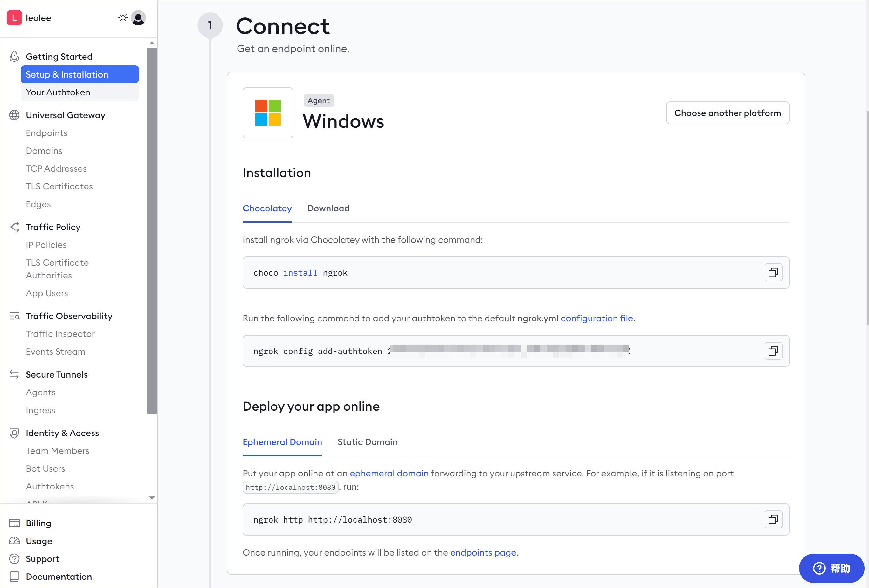869x588 pixels.
Task: Open the configuration file link
Action: 597,318
